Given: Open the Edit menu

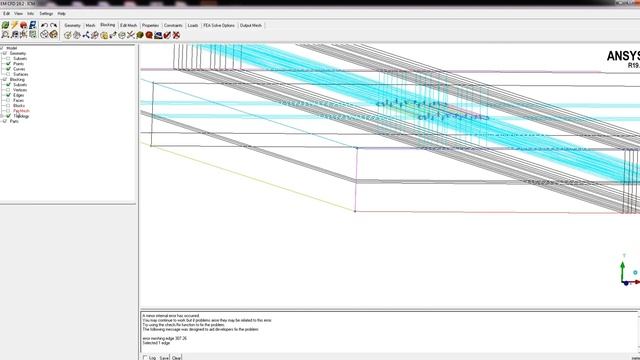Looking at the screenshot, I should (7, 13).
